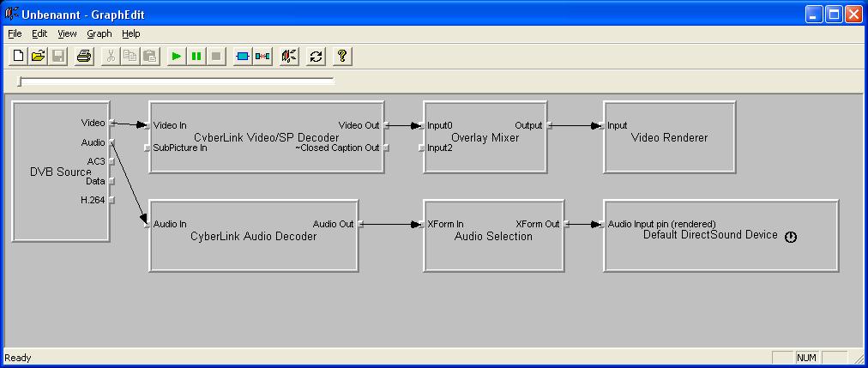Refresh the graph using refresh icon

click(x=316, y=57)
